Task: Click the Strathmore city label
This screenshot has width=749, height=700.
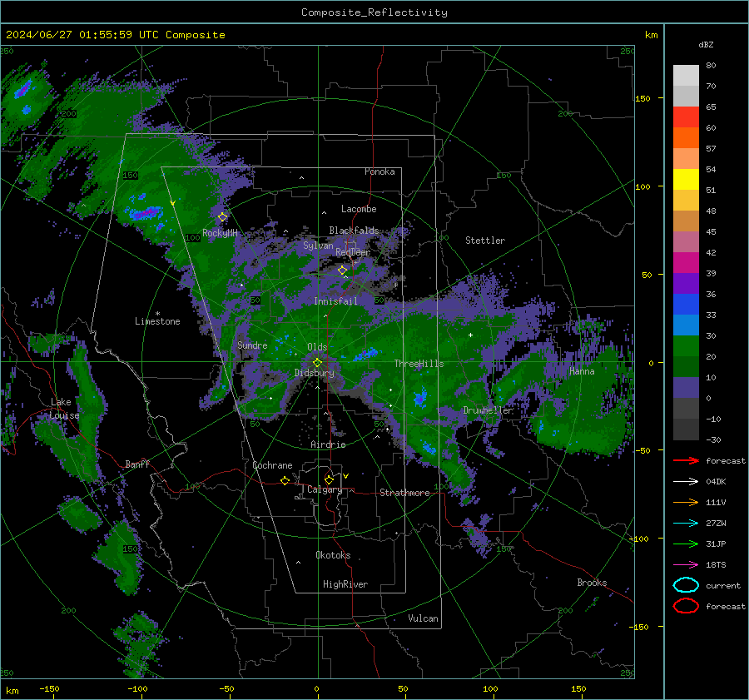Action: click(x=404, y=493)
